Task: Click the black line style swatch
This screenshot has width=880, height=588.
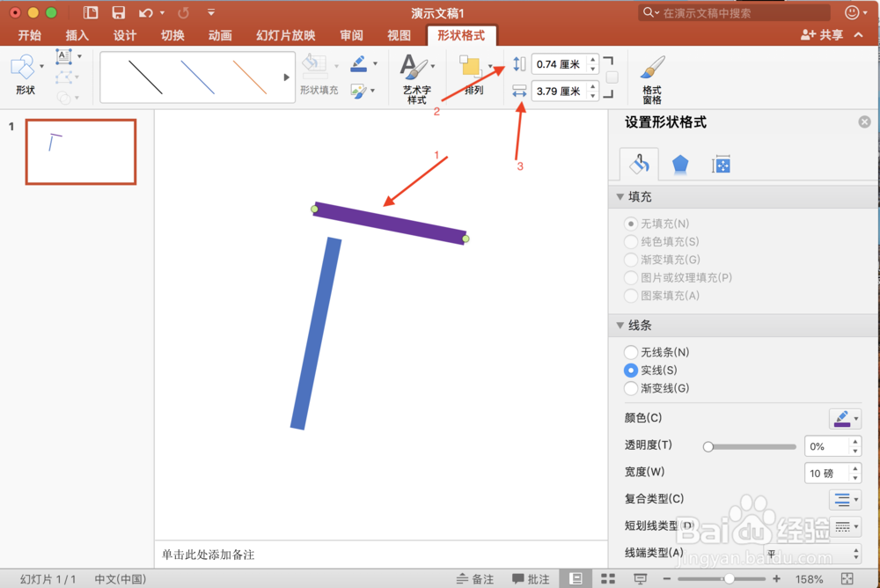Action: point(145,77)
